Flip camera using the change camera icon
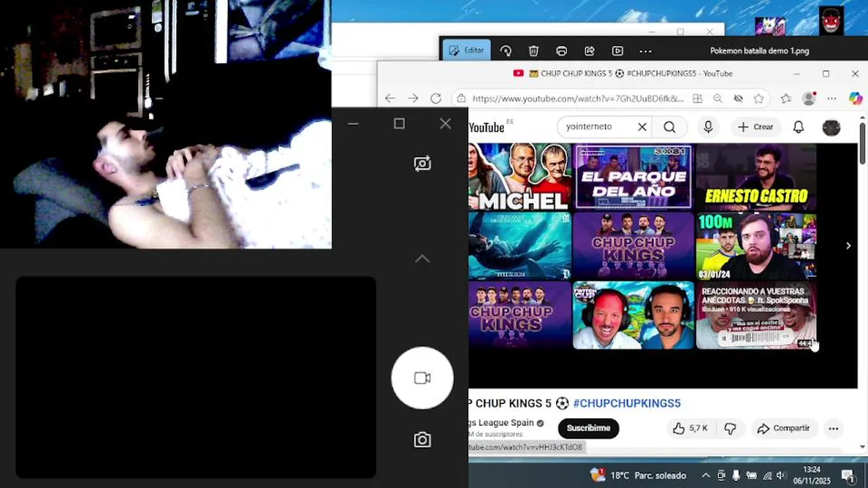 click(x=422, y=163)
